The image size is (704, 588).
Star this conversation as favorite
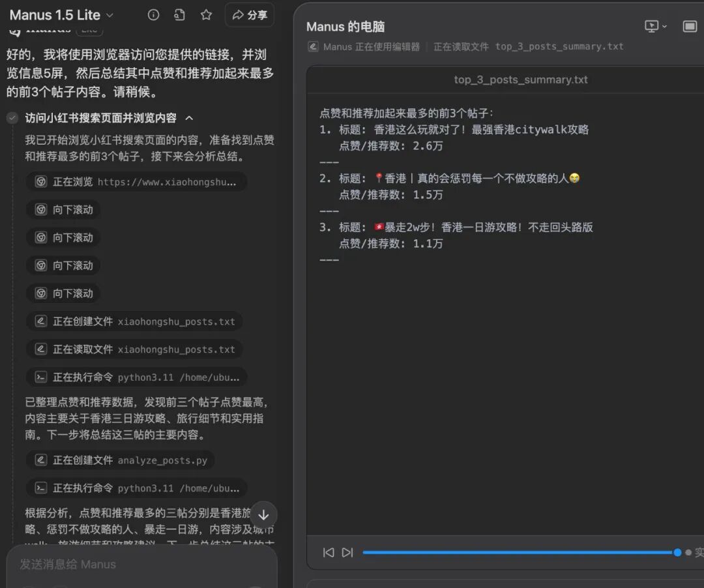(206, 15)
